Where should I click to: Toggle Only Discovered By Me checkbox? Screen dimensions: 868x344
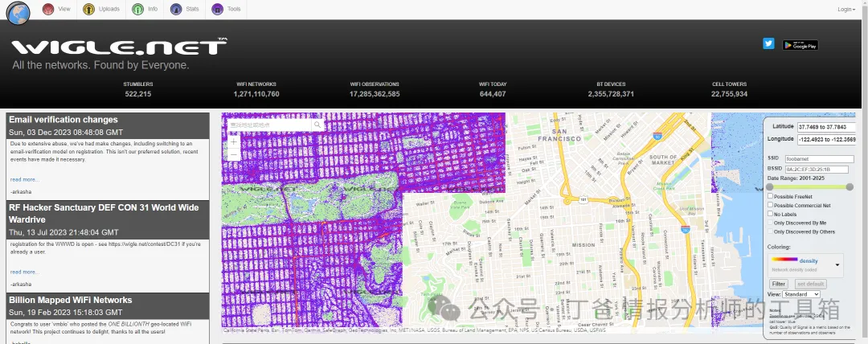pyautogui.click(x=770, y=223)
